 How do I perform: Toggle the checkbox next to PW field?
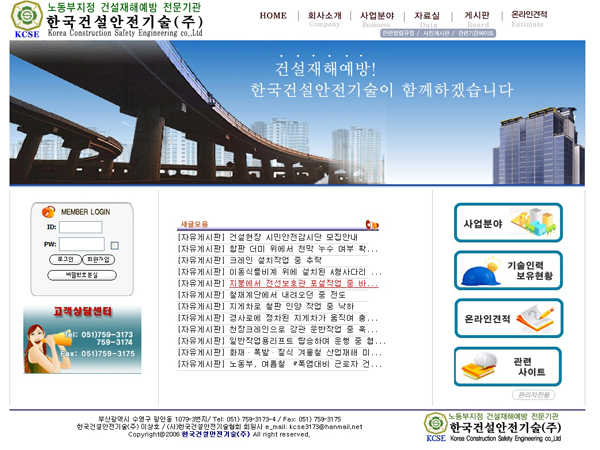pyautogui.click(x=115, y=244)
